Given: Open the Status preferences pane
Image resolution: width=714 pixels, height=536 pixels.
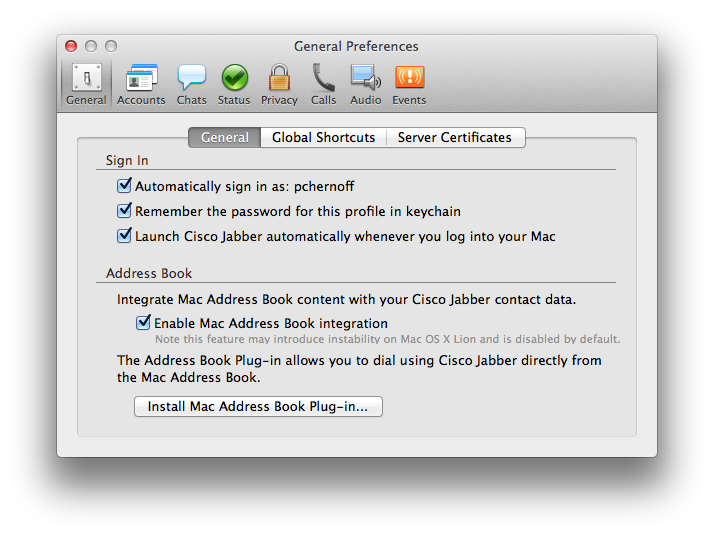Looking at the screenshot, I should (234, 84).
